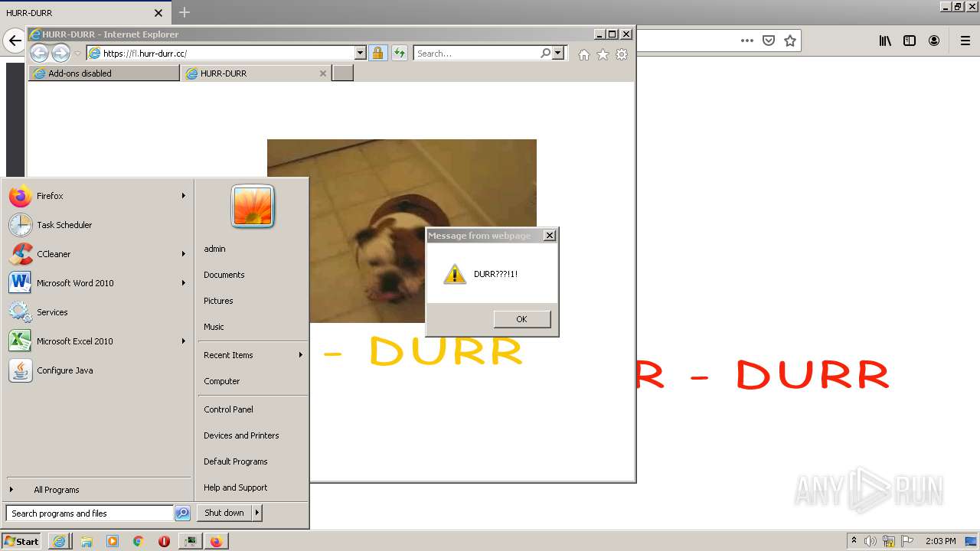
Task: Open IE recent pages dropdown arrow
Action: pyautogui.click(x=77, y=54)
